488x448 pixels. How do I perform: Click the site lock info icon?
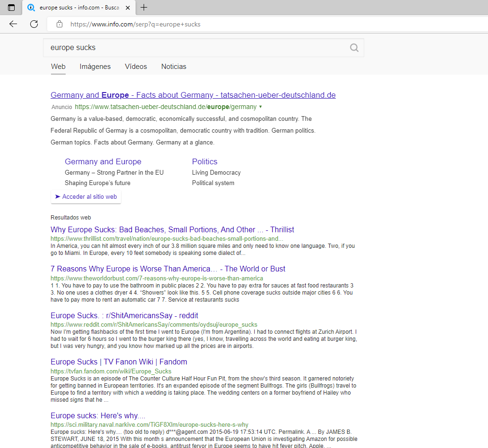click(60, 24)
